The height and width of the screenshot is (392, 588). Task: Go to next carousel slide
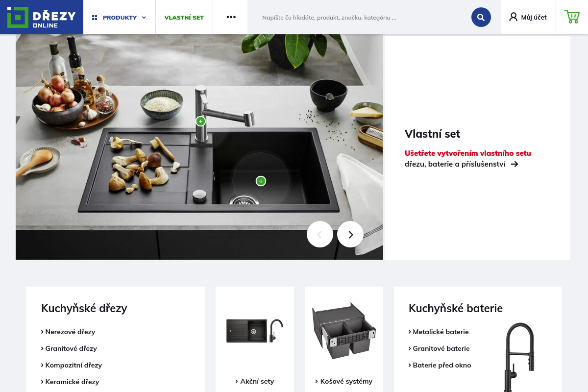tap(350, 234)
